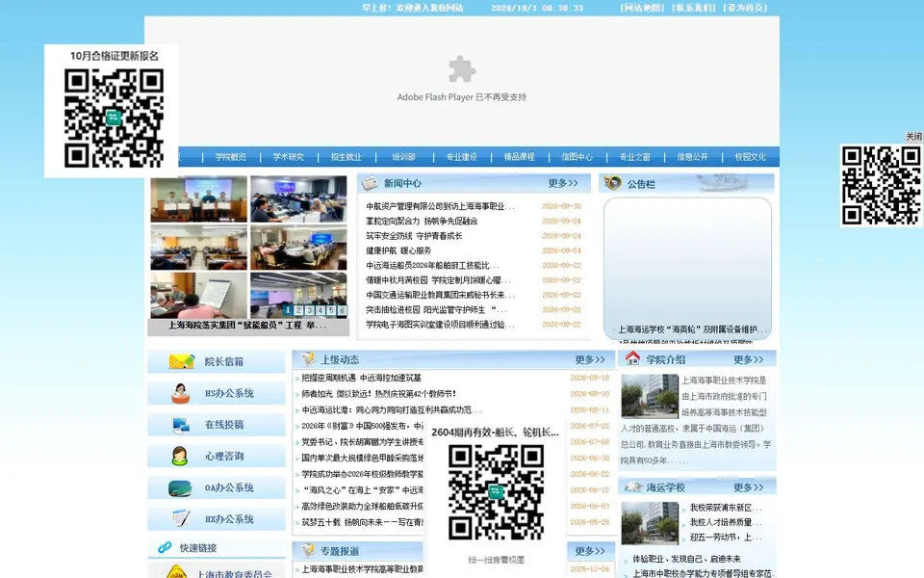Click 更多>> in 学院介绍 panel
Viewport: 924px width, 578px height.
(749, 359)
